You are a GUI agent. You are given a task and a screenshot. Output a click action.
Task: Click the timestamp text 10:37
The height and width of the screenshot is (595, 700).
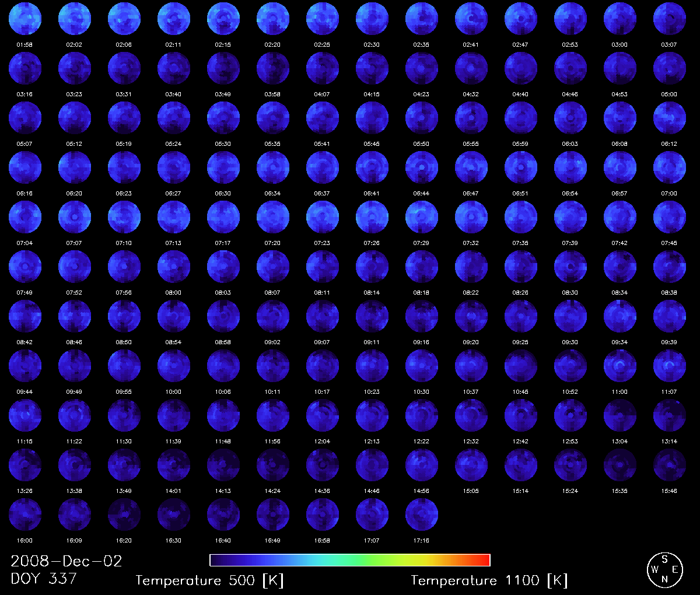pyautogui.click(x=471, y=392)
